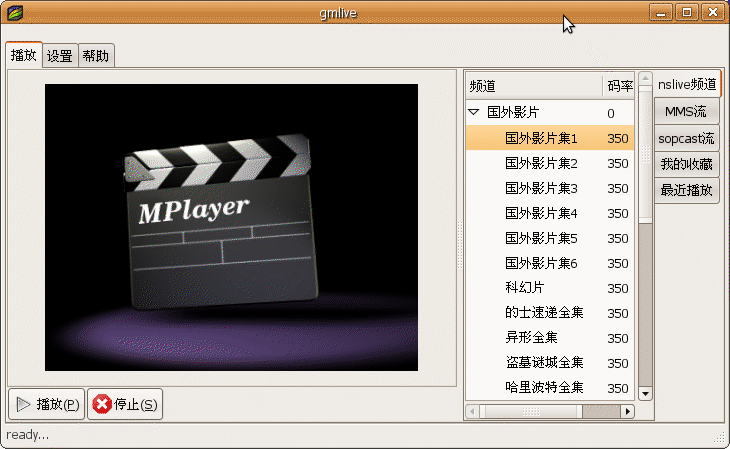
Task: Click the channel list scroll-down arrow
Action: 645,394
